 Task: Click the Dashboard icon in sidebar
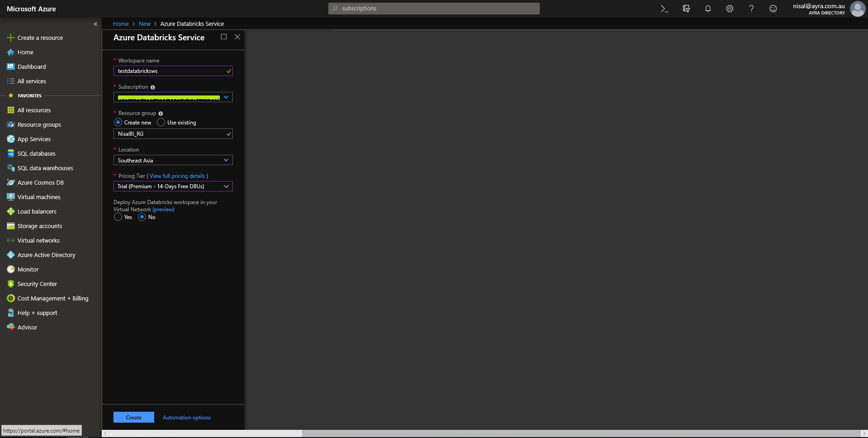coord(11,67)
